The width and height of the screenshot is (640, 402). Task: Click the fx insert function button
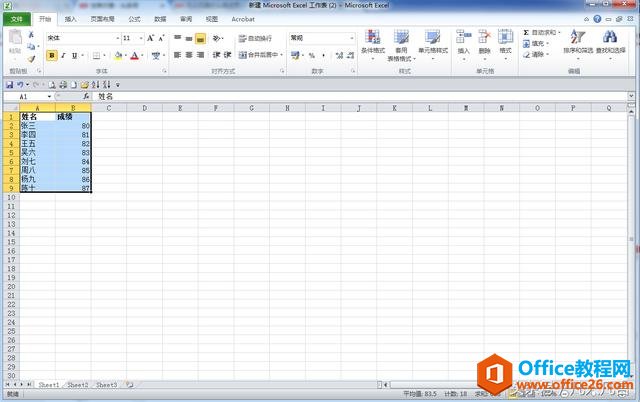tap(86, 97)
